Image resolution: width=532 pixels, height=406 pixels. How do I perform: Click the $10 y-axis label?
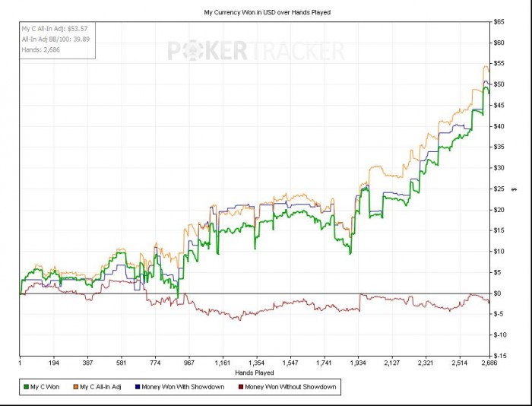499,252
